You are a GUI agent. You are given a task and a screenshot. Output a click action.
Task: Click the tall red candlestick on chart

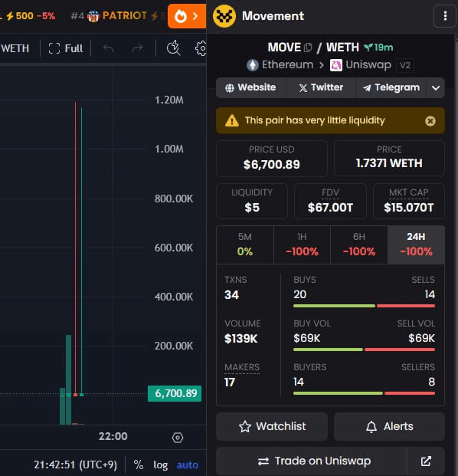[76, 249]
